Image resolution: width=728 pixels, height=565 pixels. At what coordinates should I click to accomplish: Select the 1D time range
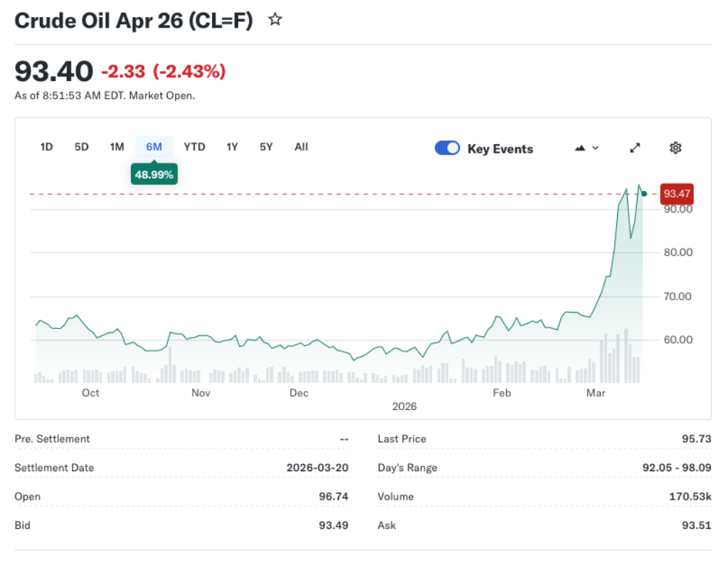[x=46, y=147]
